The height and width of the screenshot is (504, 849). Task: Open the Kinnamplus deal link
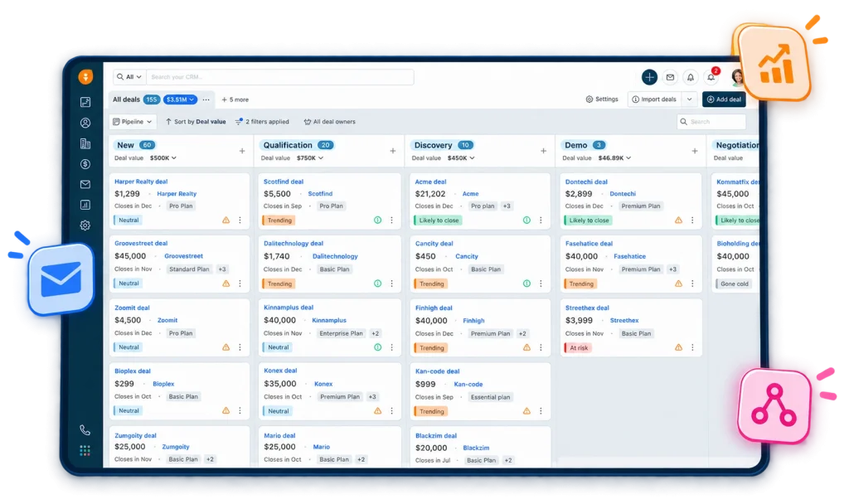[288, 308]
